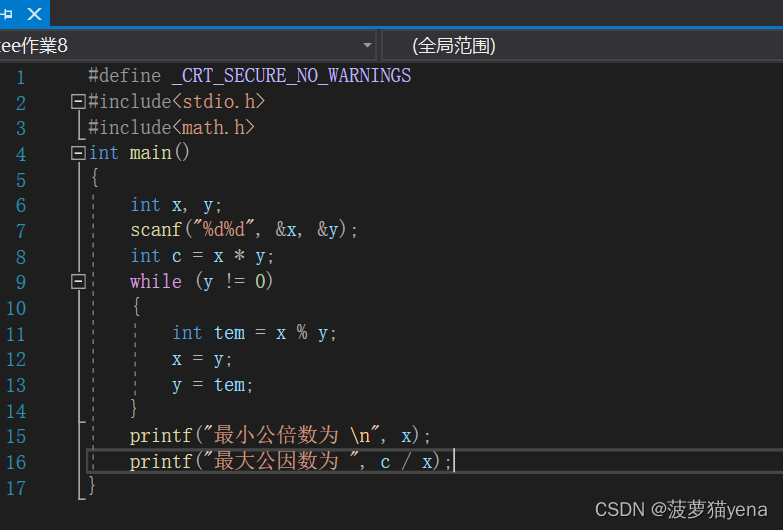
Task: Collapse the main function at line 4
Action: [x=78, y=153]
